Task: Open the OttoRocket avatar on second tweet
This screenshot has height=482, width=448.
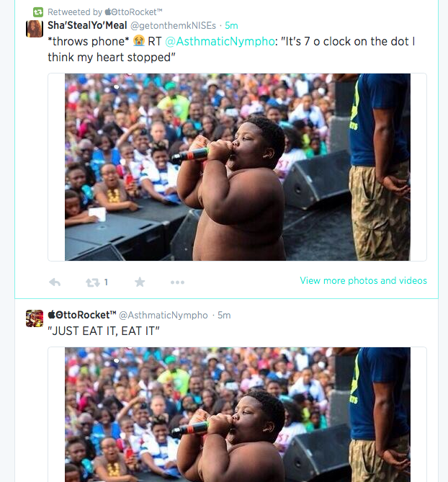Action: coord(35,318)
